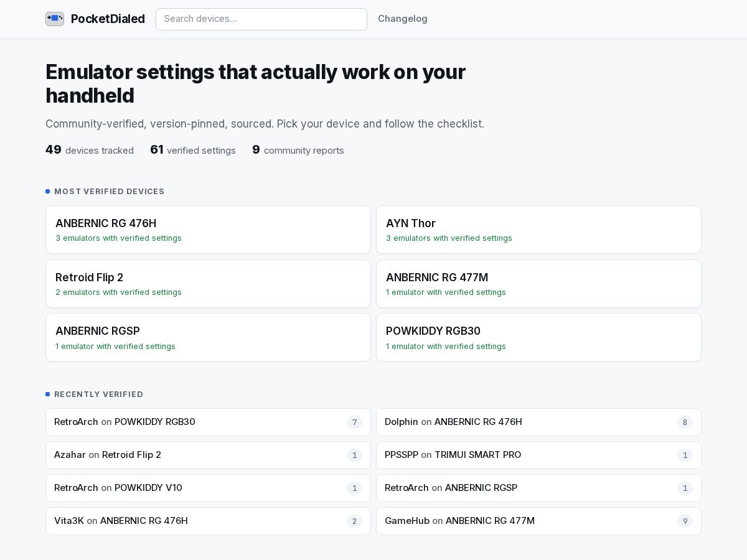Screen dimensions: 747x560
Task: Click '61 verified settings' stat
Action: coord(193,150)
